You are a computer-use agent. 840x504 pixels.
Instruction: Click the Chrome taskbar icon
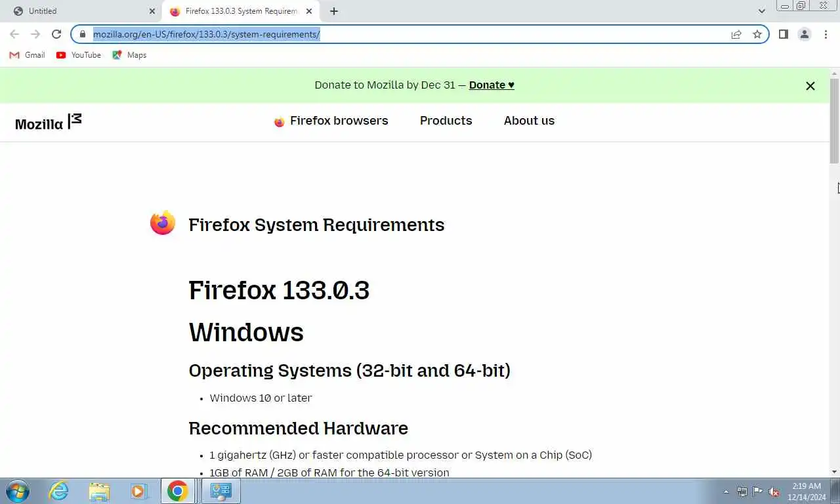point(178,491)
